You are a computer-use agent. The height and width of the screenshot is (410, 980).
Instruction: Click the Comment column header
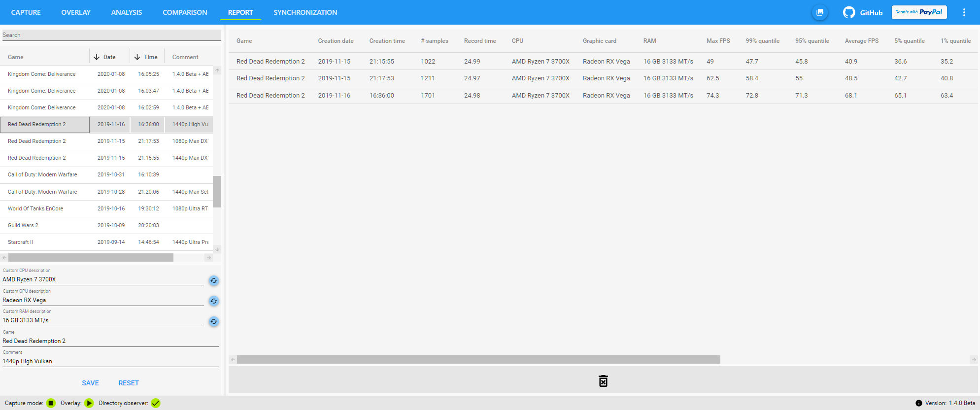(x=185, y=57)
